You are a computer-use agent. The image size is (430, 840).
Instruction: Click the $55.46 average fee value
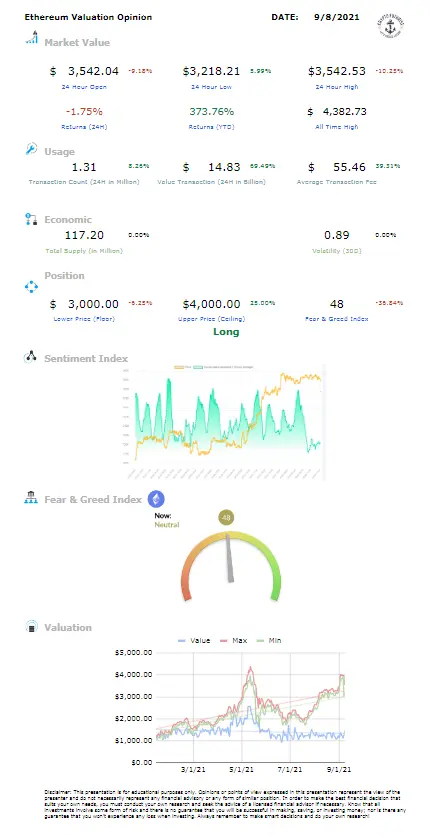pos(337,167)
